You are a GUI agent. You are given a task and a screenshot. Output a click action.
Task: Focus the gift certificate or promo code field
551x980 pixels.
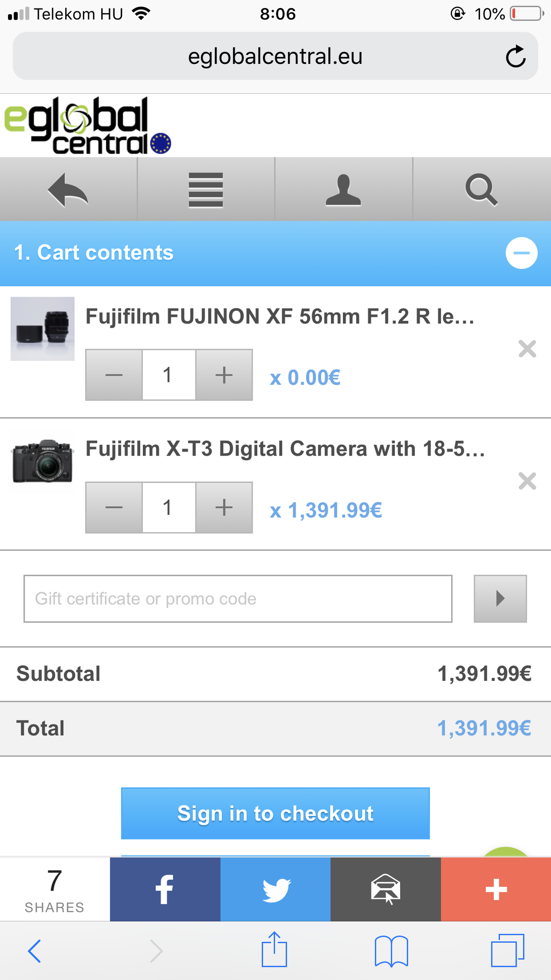coord(238,599)
